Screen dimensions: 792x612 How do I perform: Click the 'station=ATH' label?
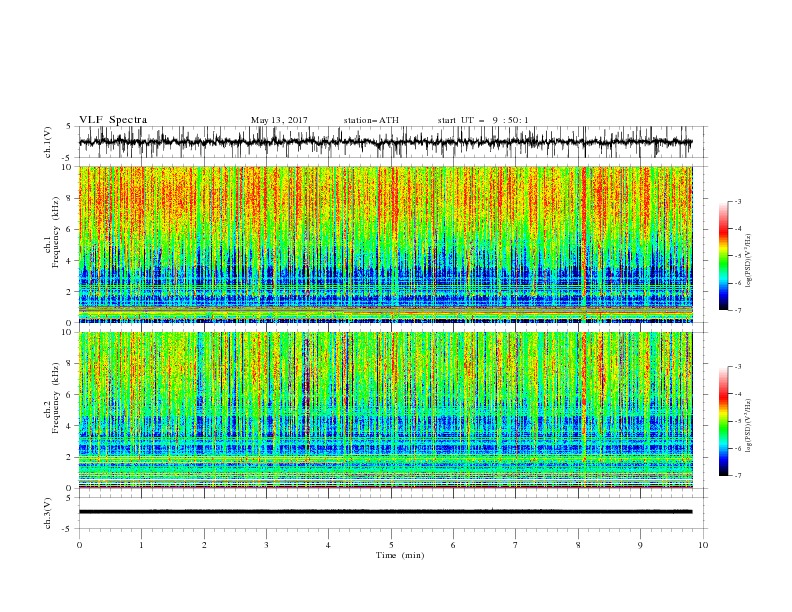[371, 120]
